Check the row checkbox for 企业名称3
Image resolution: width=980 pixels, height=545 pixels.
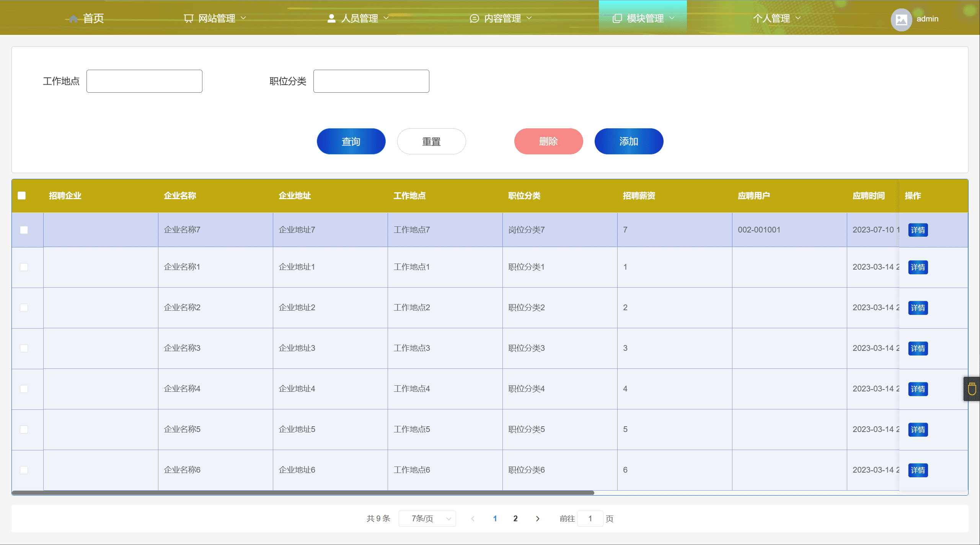point(24,348)
